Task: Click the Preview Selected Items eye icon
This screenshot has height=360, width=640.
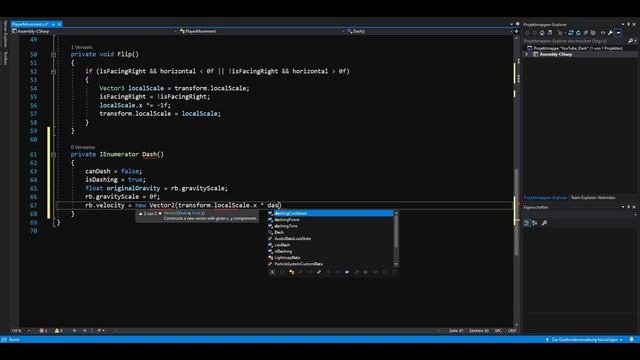Action: tap(603, 33)
